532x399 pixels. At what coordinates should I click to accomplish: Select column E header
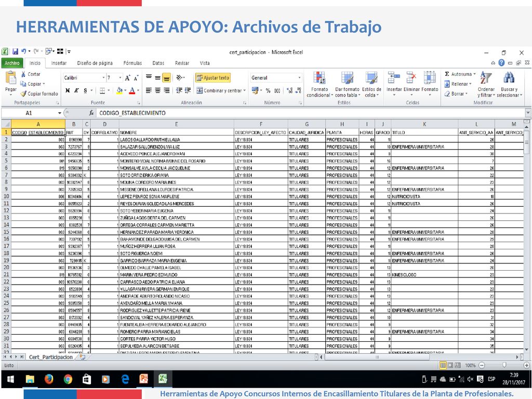coord(176,124)
